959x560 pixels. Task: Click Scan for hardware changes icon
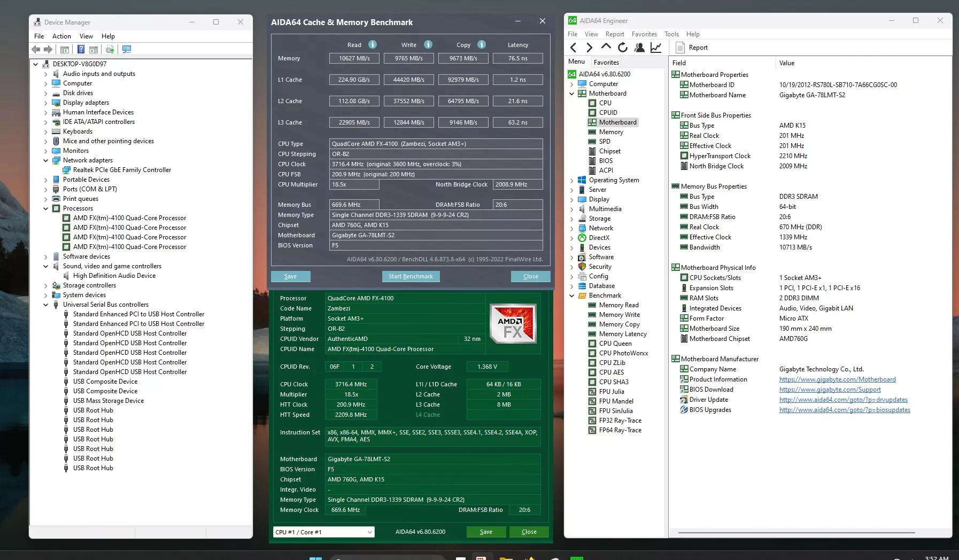(127, 50)
